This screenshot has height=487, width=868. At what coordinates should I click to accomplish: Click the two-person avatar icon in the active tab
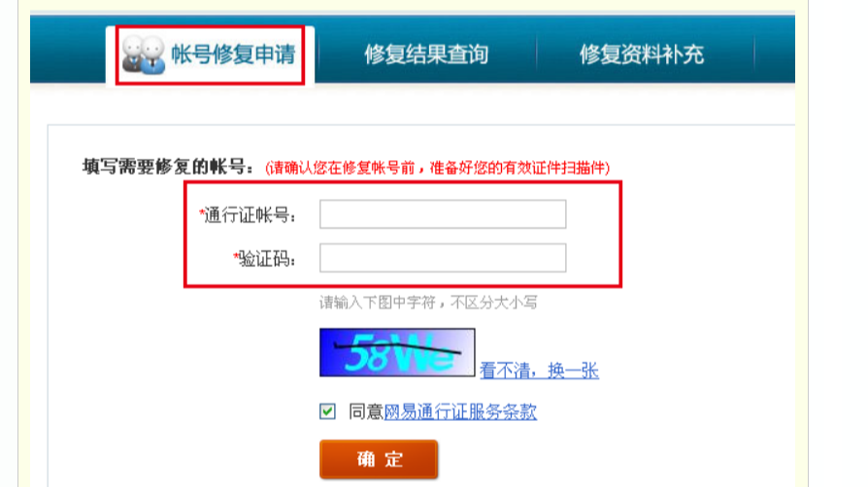click(x=144, y=54)
